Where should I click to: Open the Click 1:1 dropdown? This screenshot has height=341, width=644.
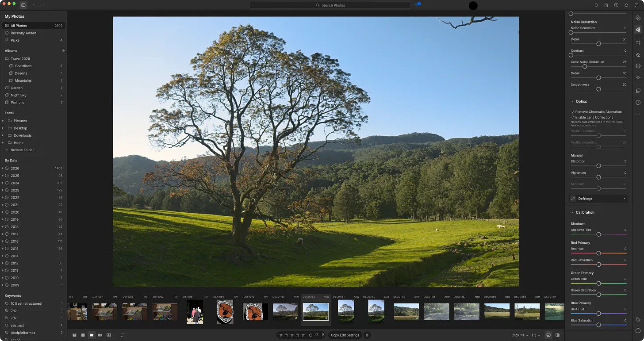(x=519, y=335)
